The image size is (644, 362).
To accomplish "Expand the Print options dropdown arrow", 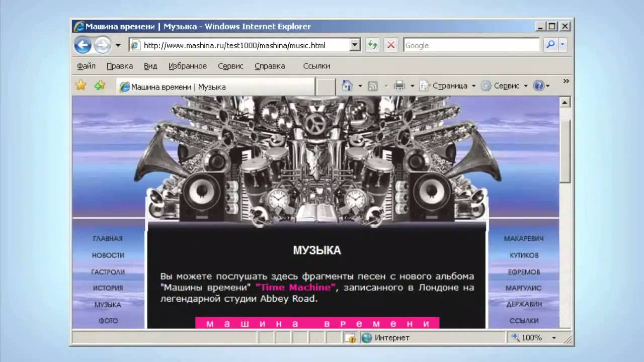I will pyautogui.click(x=412, y=86).
